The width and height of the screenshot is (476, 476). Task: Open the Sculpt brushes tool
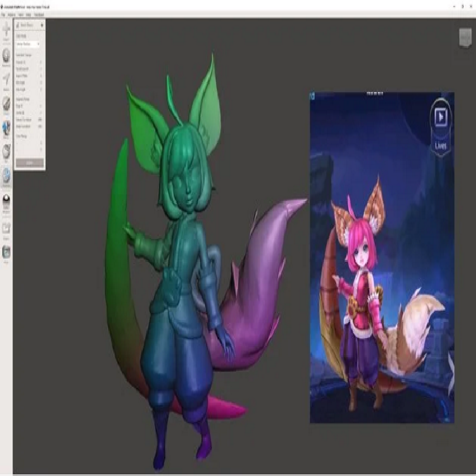[x=7, y=105]
